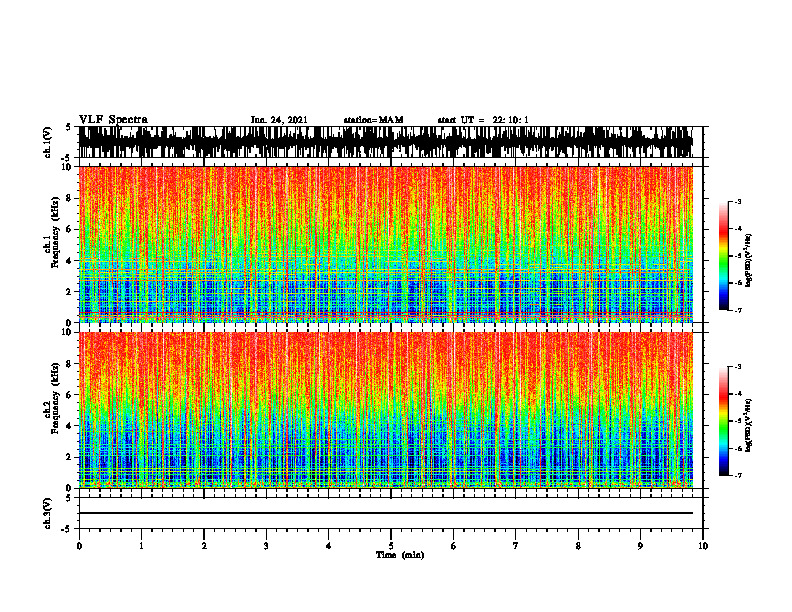This screenshot has height=612, width=792.
Task: Click the time axis tick label "6"
Action: tap(454, 546)
